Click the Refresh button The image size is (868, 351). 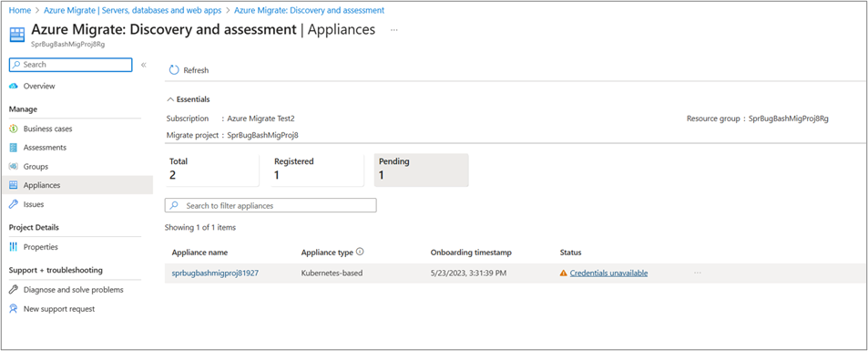[x=189, y=70]
